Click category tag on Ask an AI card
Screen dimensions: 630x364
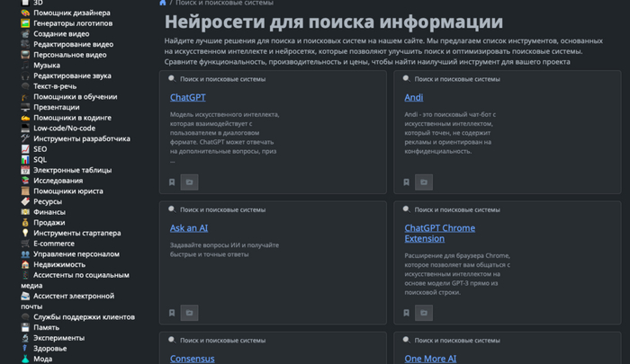(x=222, y=209)
